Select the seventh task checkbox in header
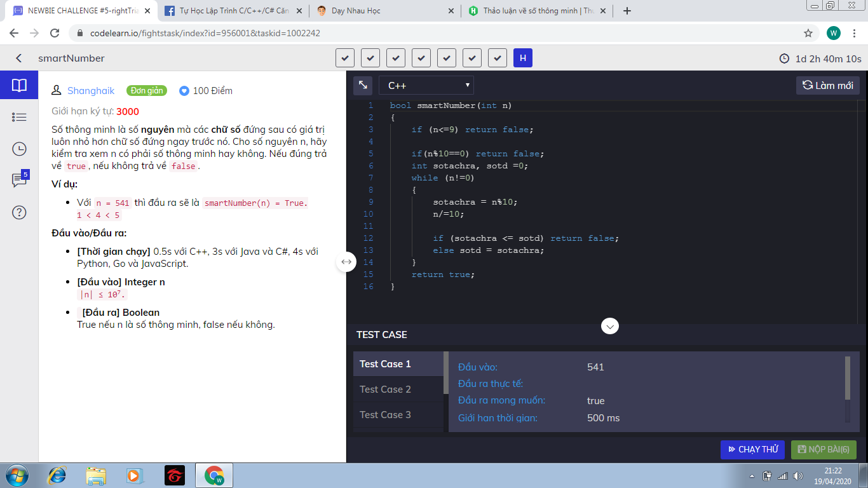The image size is (868, 488). pyautogui.click(x=497, y=58)
